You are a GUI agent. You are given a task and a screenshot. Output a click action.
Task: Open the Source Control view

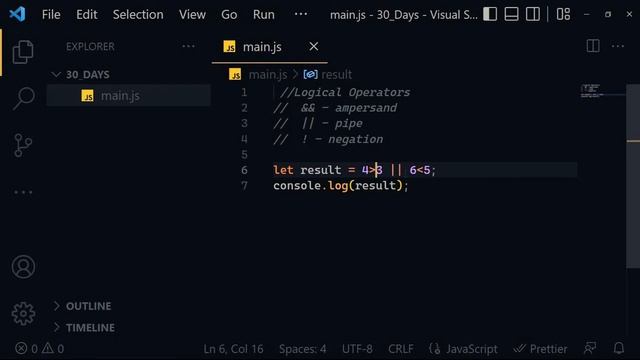point(23,145)
